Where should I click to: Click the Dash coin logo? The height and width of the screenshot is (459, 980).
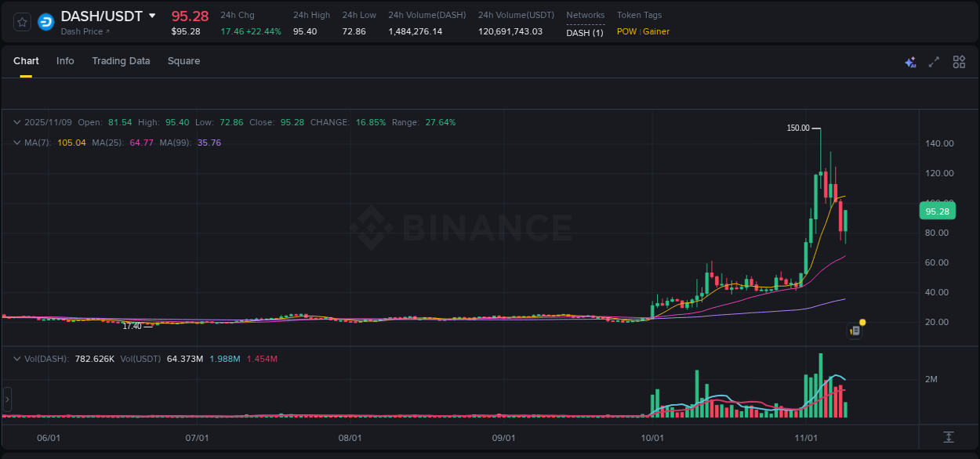pos(45,21)
